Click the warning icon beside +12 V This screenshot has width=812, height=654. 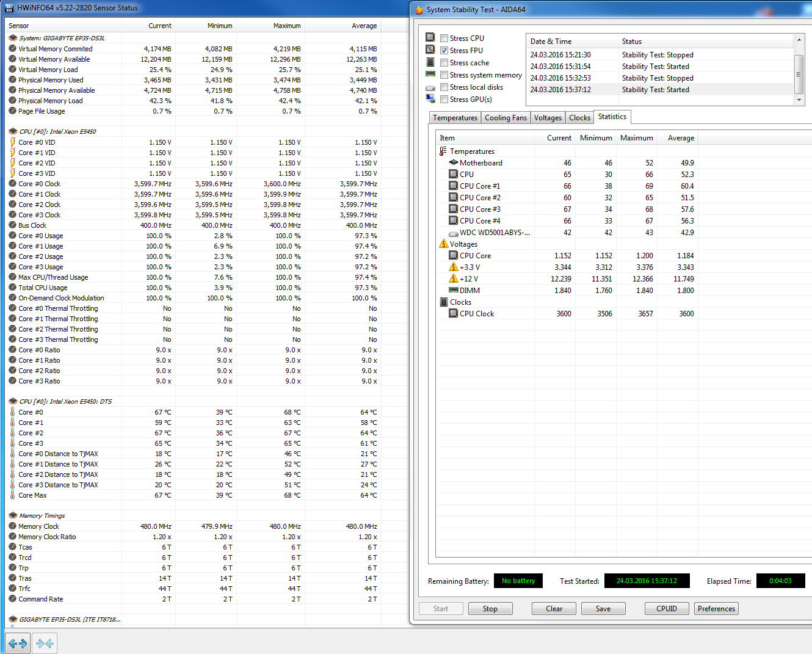point(454,279)
